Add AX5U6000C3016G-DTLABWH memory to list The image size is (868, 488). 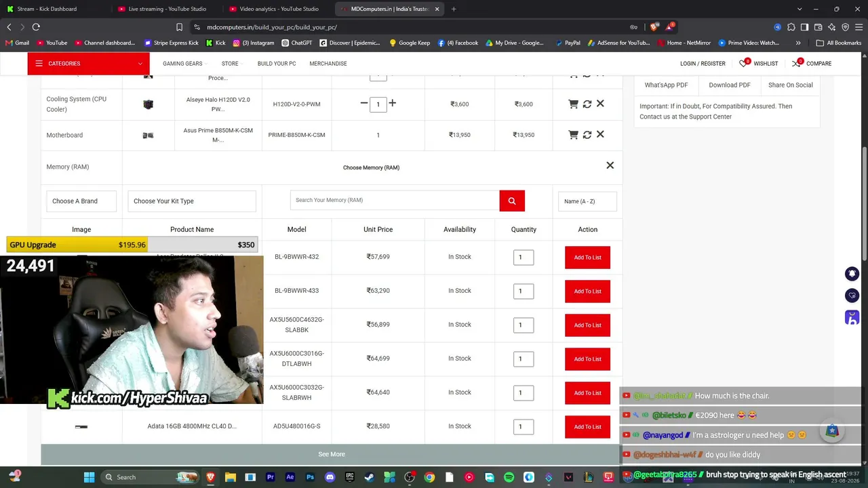click(x=587, y=359)
